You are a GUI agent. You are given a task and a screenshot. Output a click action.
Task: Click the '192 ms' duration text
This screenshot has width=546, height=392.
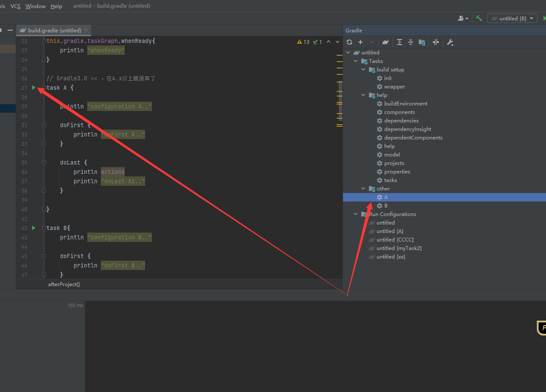[75, 305]
